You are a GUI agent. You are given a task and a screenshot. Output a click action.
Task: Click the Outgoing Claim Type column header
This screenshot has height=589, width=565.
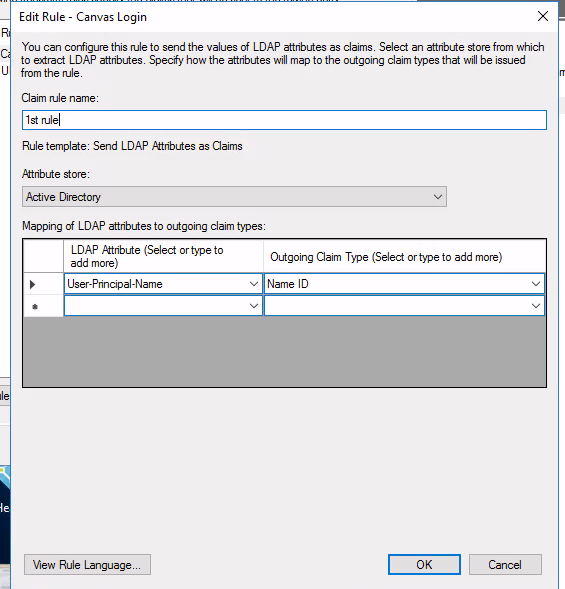click(404, 256)
